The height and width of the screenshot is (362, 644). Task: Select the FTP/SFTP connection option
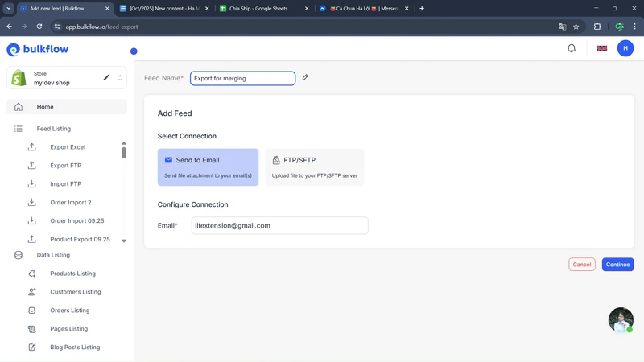click(314, 167)
